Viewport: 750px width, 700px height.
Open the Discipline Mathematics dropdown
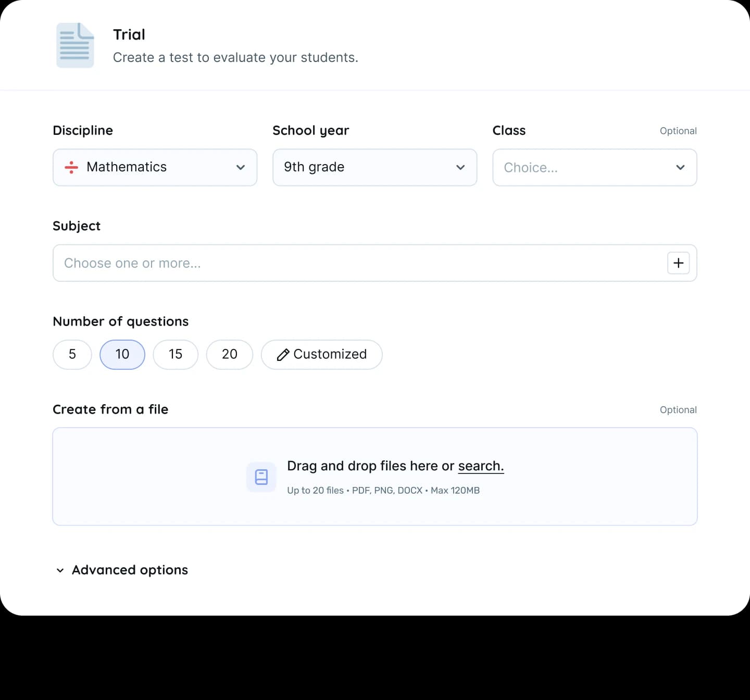pyautogui.click(x=155, y=167)
